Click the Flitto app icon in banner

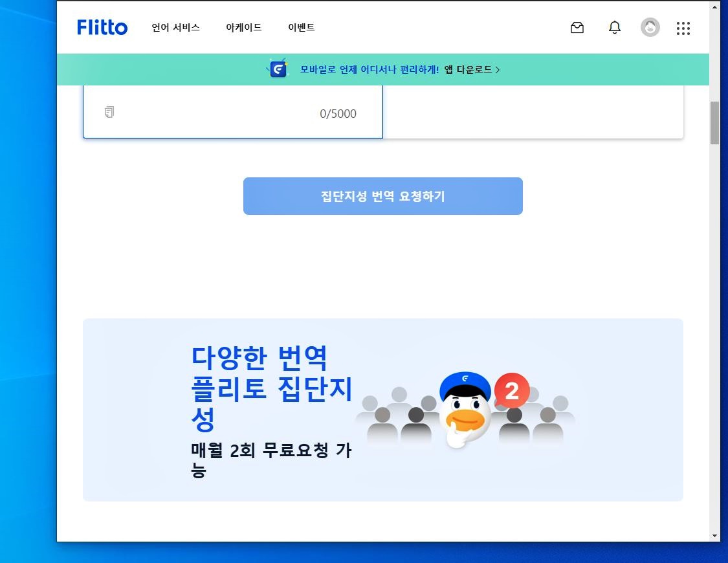click(278, 69)
